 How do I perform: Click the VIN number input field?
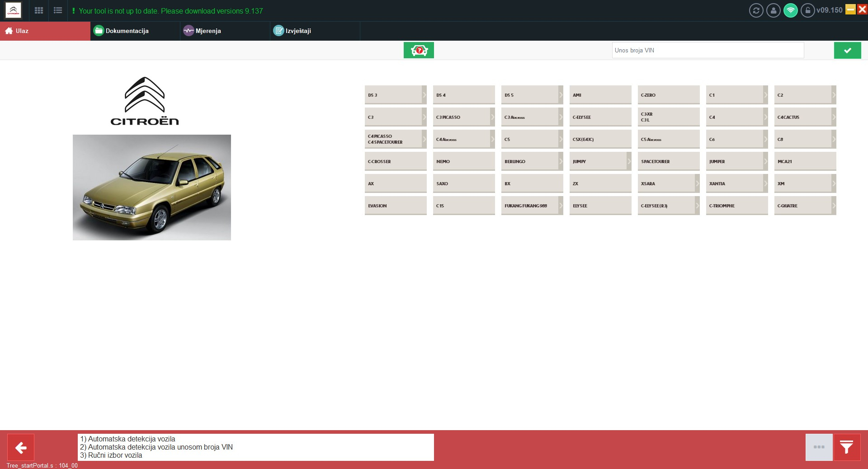click(x=708, y=50)
